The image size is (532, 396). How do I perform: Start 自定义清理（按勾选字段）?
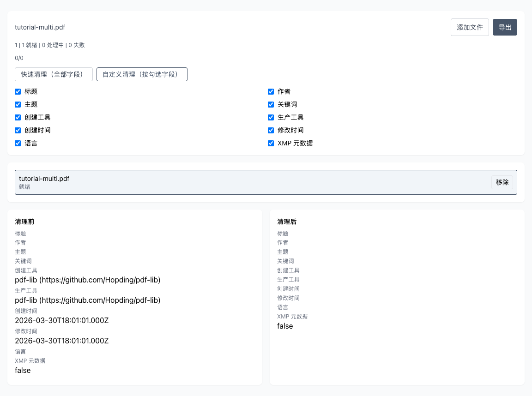coord(142,74)
